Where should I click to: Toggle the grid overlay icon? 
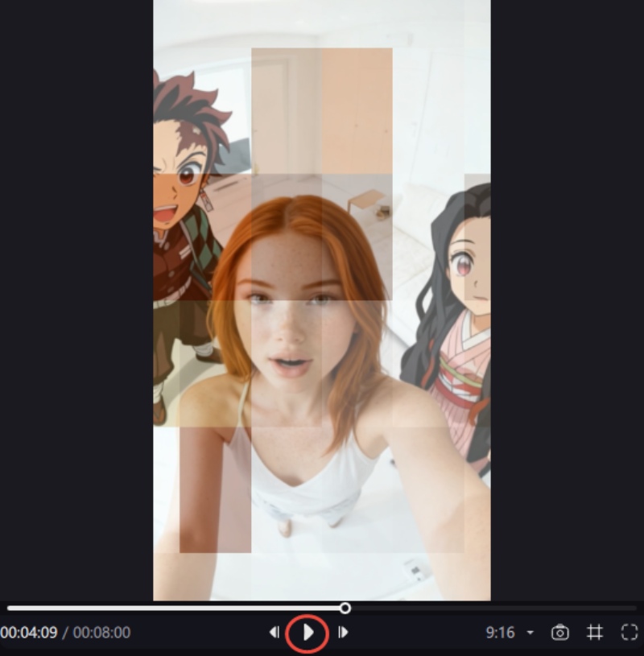click(x=595, y=633)
